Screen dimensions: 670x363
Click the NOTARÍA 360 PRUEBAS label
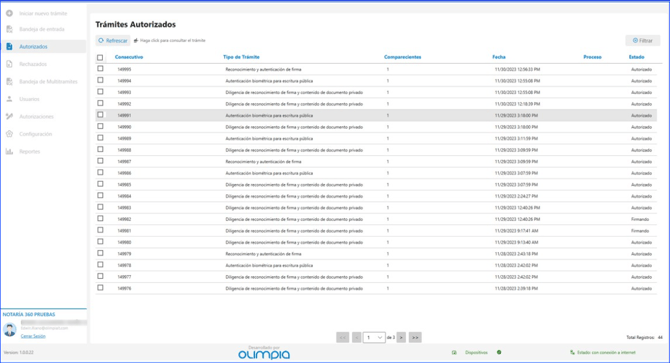pos(29,314)
